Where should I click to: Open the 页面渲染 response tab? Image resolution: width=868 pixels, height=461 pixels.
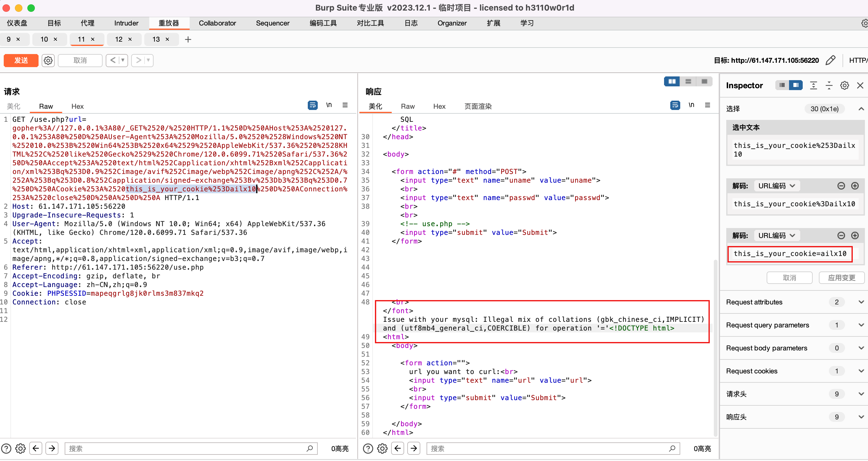(x=478, y=106)
